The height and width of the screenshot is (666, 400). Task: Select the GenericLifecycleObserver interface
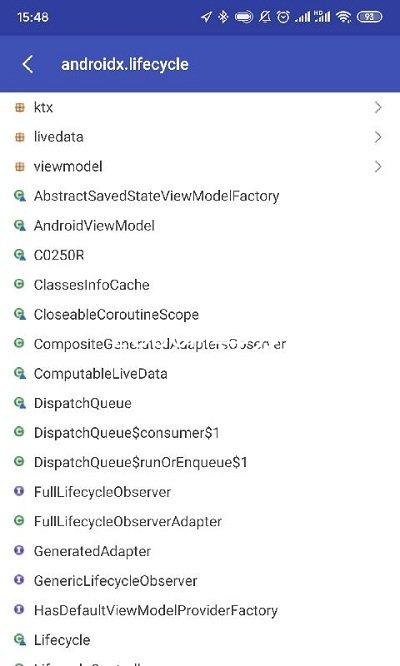click(200, 581)
